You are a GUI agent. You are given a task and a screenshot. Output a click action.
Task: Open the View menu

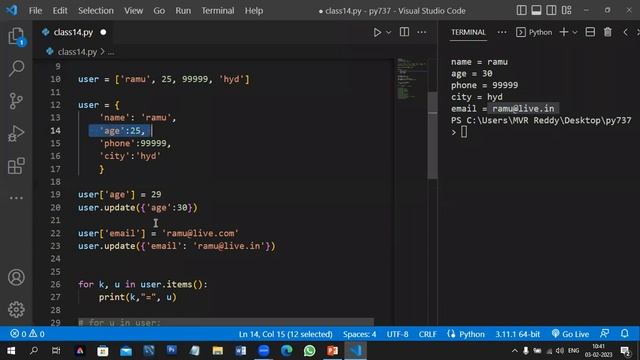point(133,11)
